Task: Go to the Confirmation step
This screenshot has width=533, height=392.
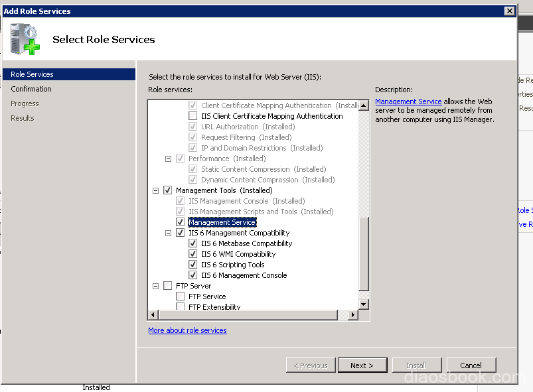Action: point(31,89)
